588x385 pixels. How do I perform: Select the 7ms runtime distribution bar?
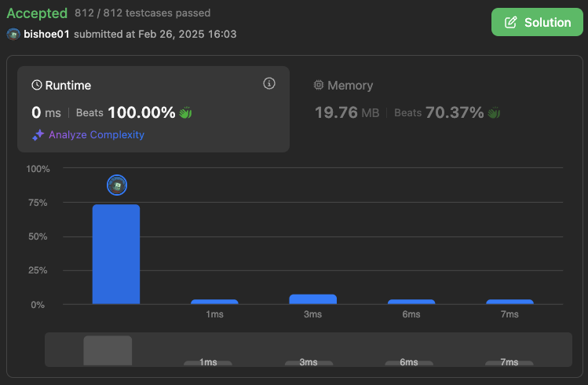[509, 302]
